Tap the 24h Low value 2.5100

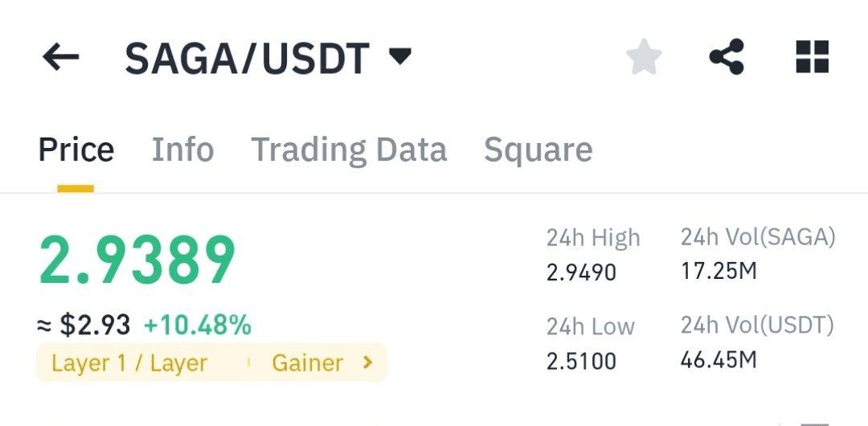pos(581,361)
